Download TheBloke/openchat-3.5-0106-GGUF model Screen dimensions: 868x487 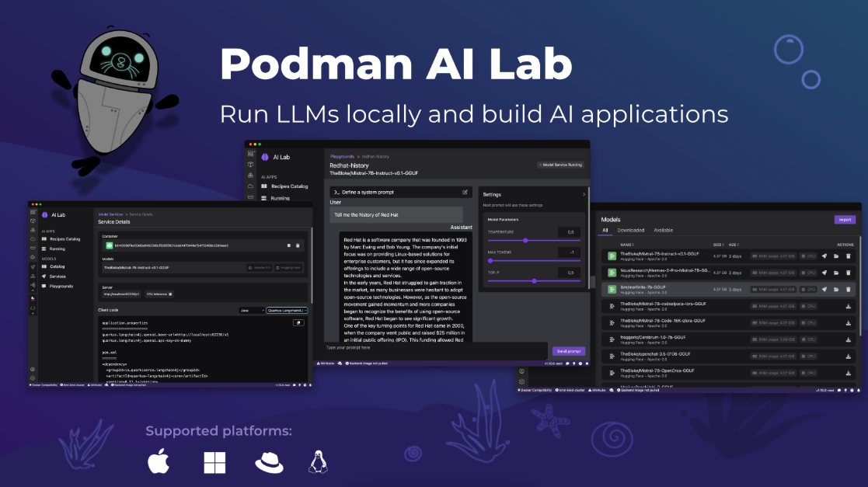click(x=848, y=356)
